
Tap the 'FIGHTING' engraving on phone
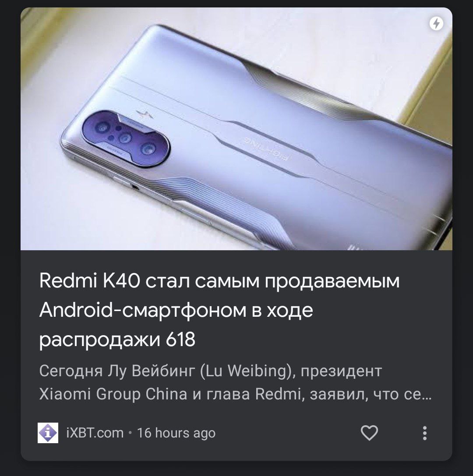266,149
